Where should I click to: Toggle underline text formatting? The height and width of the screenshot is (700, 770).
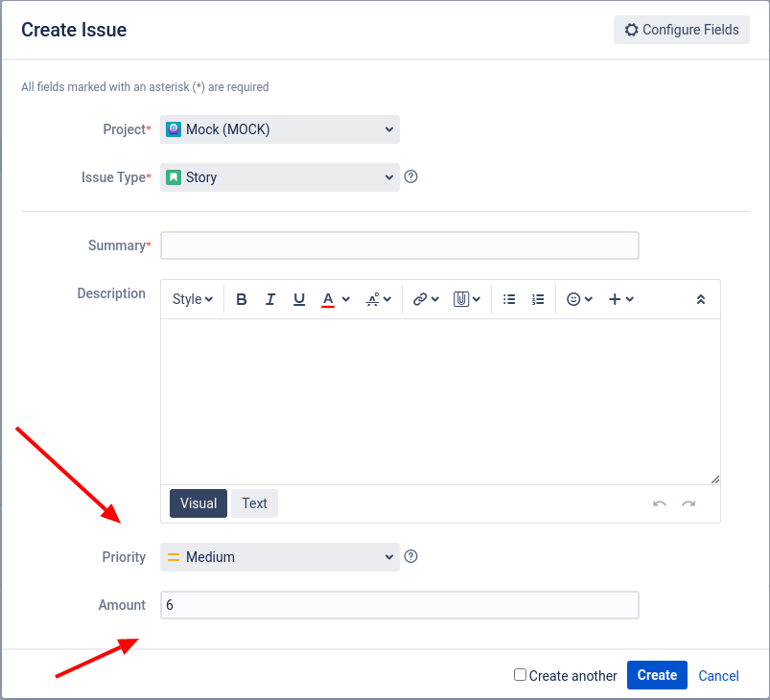(299, 299)
